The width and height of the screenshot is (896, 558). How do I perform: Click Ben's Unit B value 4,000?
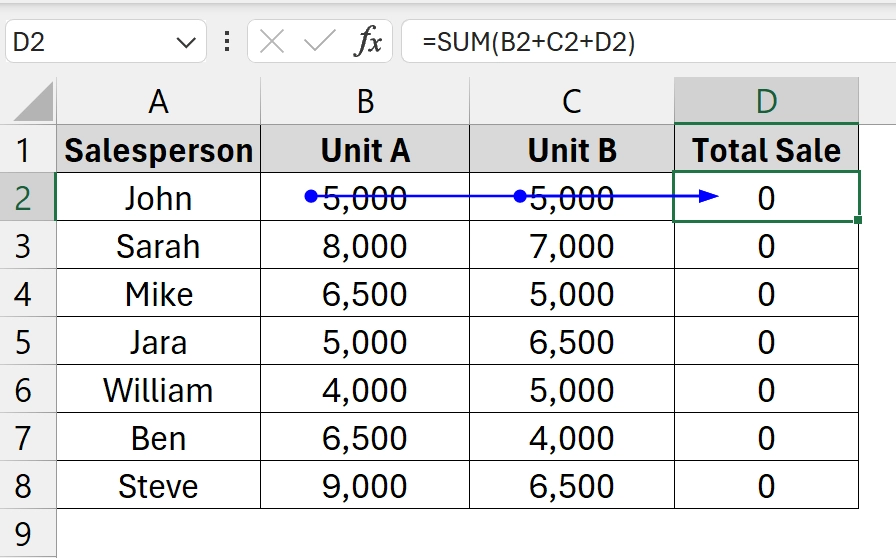pos(572,437)
